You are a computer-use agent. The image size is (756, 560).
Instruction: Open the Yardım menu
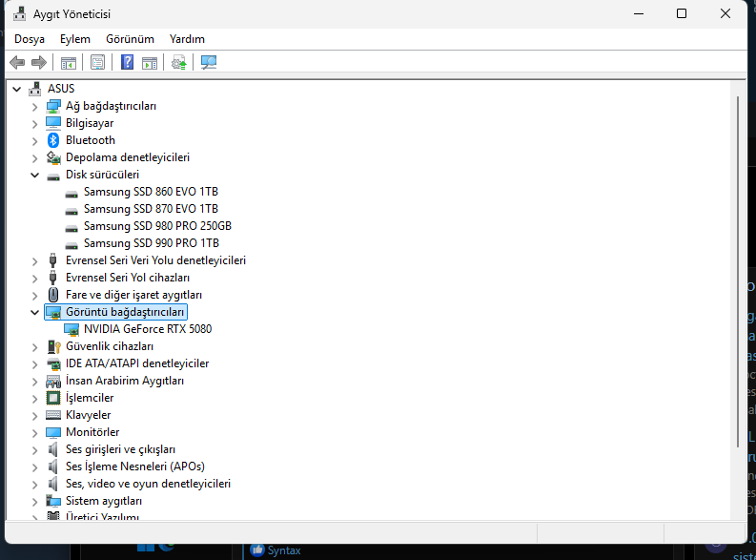coord(187,39)
